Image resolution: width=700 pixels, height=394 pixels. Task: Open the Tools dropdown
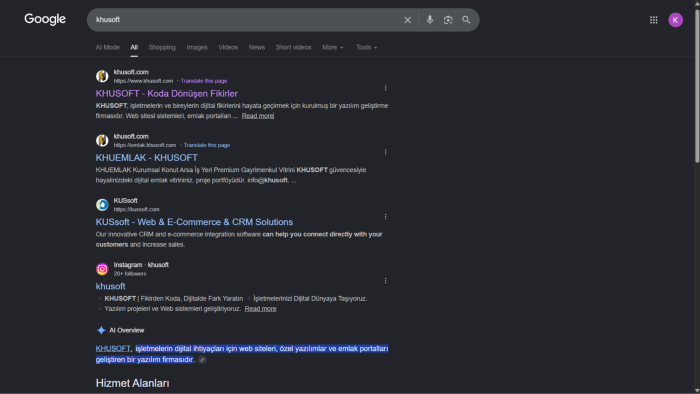tap(367, 47)
